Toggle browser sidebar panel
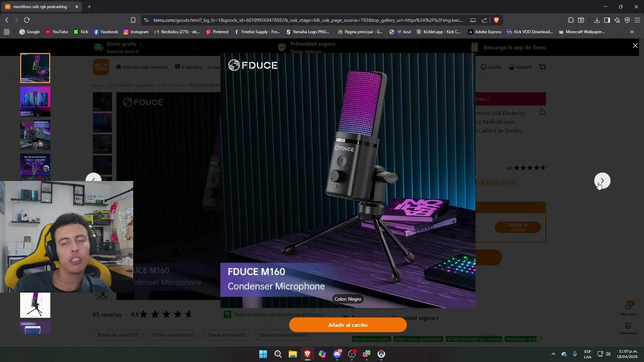644x362 pixels. click(607, 20)
